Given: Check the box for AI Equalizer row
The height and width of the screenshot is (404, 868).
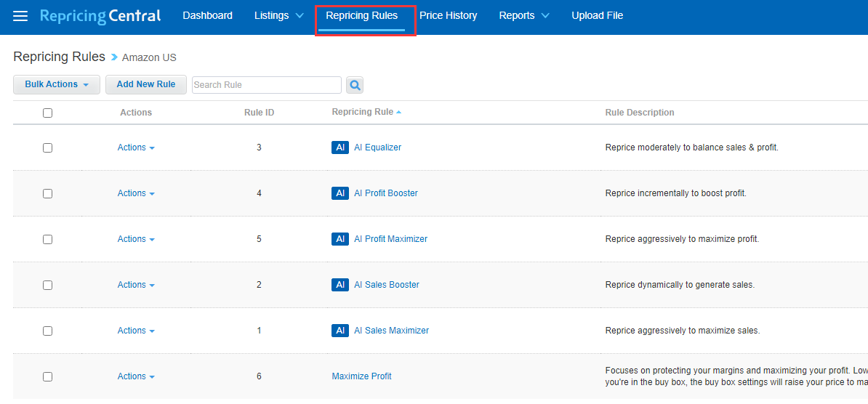Looking at the screenshot, I should pyautogui.click(x=47, y=148).
